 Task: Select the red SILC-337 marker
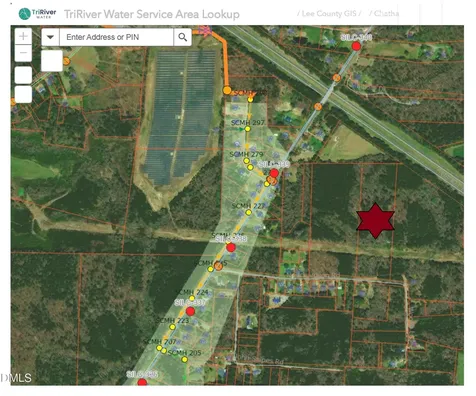tap(190, 311)
